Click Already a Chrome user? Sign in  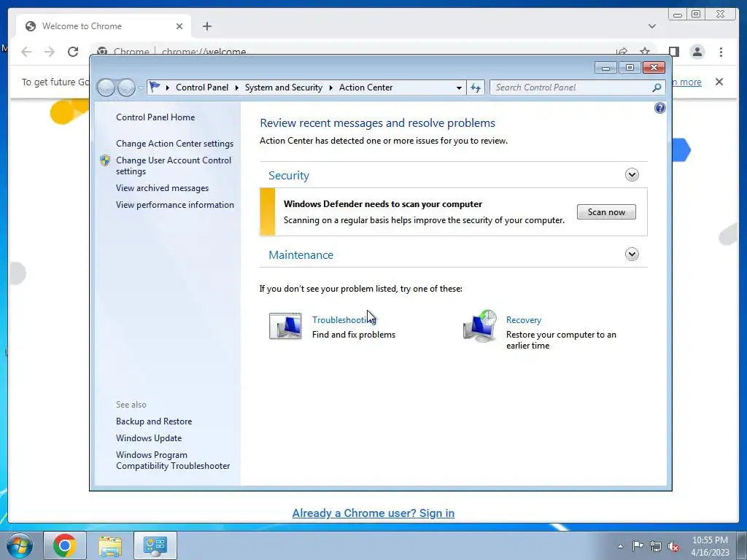pos(373,513)
